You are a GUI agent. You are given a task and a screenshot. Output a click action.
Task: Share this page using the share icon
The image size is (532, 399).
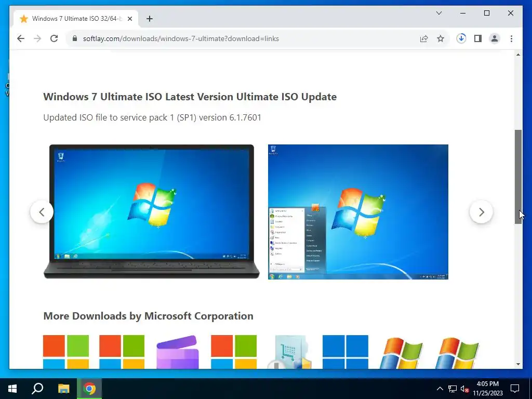[x=424, y=38]
